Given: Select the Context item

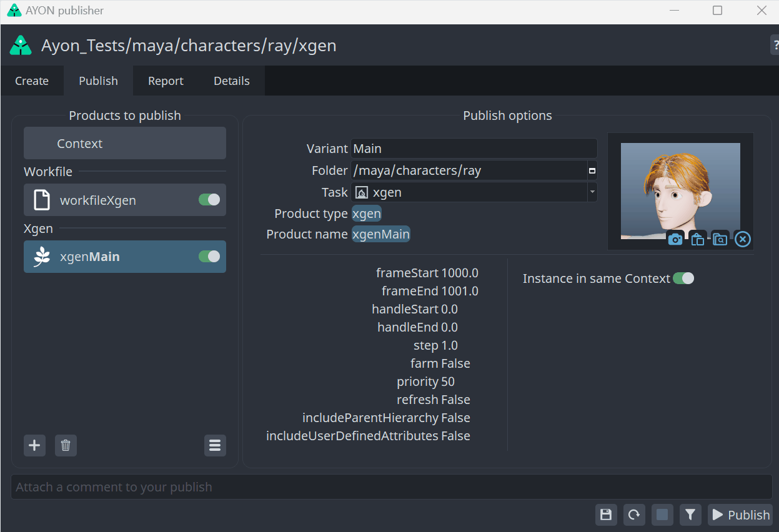Looking at the screenshot, I should pos(125,144).
